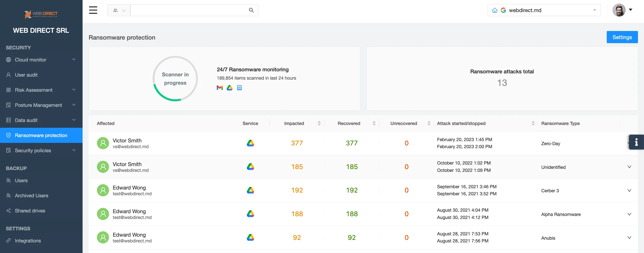Image resolution: width=644 pixels, height=253 pixels.
Task: Go to User audit in sidebar
Action: pos(26,75)
